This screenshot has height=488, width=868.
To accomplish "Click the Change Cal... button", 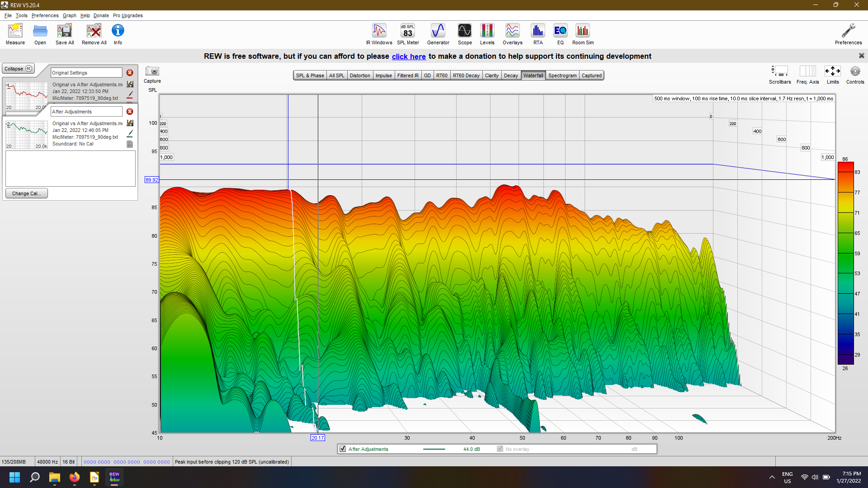I will pos(27,193).
